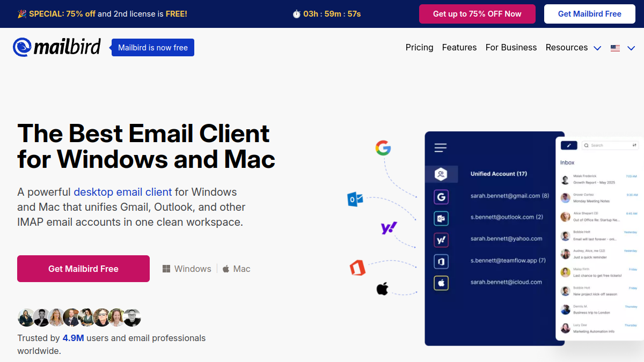Click Grover Cortez's avatar in the inbox
Screen dimensions: 644x362
(565, 198)
